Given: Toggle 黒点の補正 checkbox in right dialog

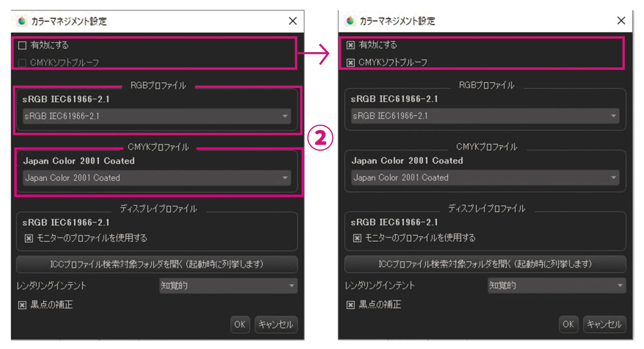Looking at the screenshot, I should coord(350,305).
